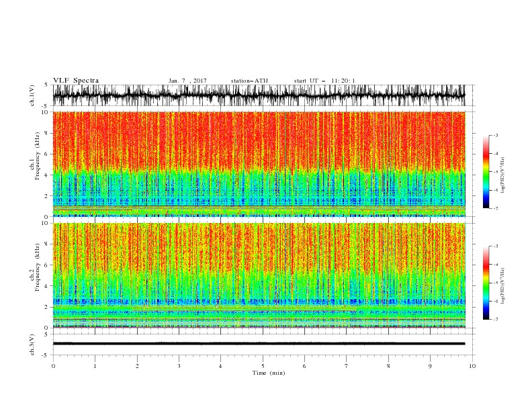The height and width of the screenshot is (411, 532).
Task: Click the ch.1 spectrogram plot
Action: pos(259,164)
